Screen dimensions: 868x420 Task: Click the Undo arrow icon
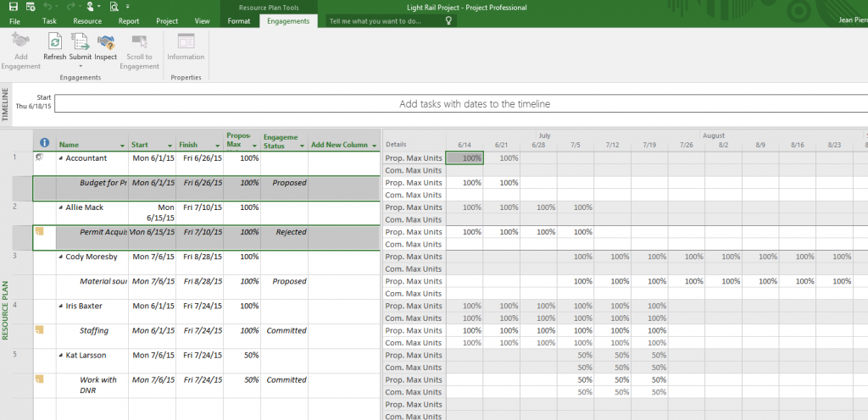48,6
